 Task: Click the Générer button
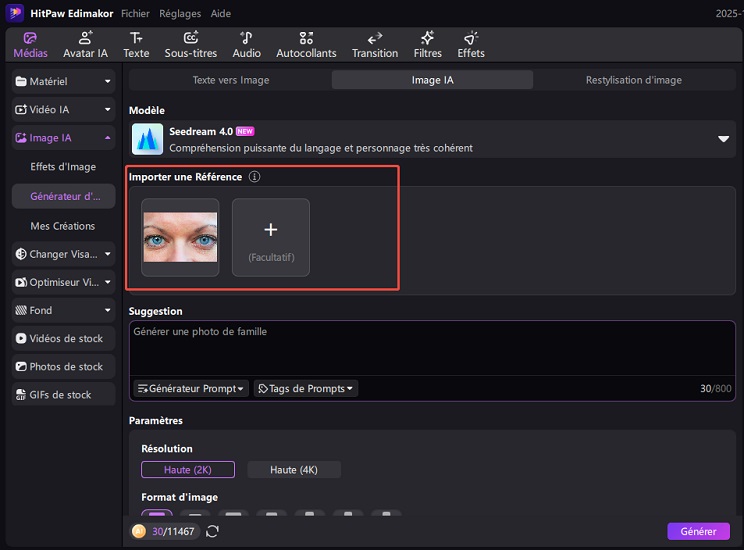pyautogui.click(x=698, y=532)
